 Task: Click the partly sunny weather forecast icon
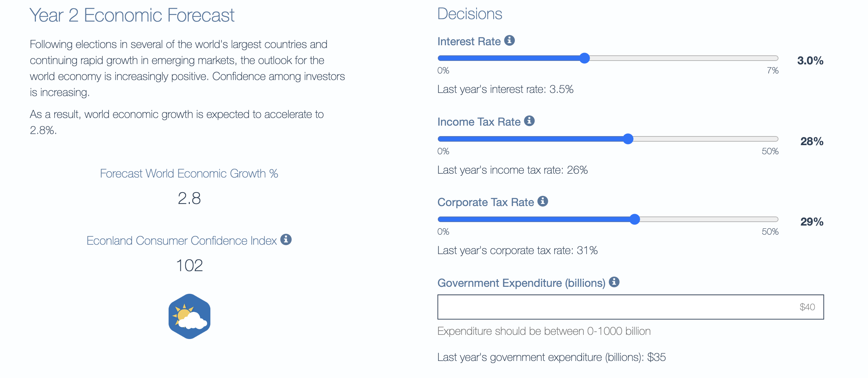pyautogui.click(x=189, y=315)
